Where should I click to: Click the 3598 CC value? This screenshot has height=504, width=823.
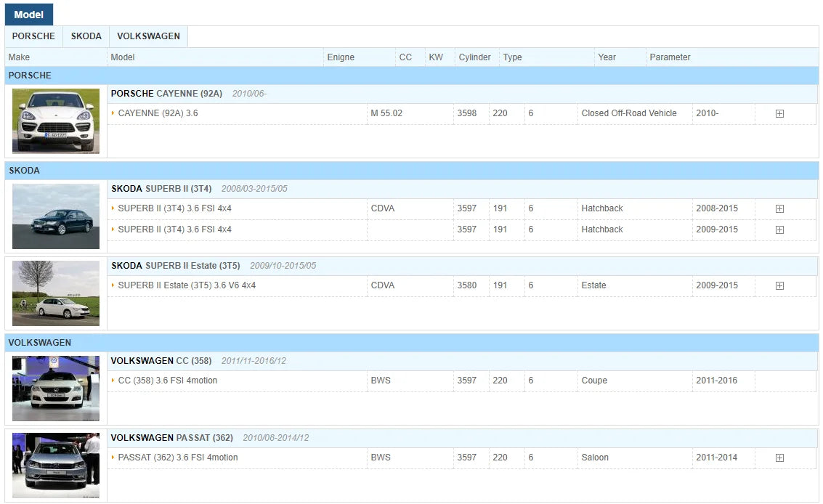466,113
